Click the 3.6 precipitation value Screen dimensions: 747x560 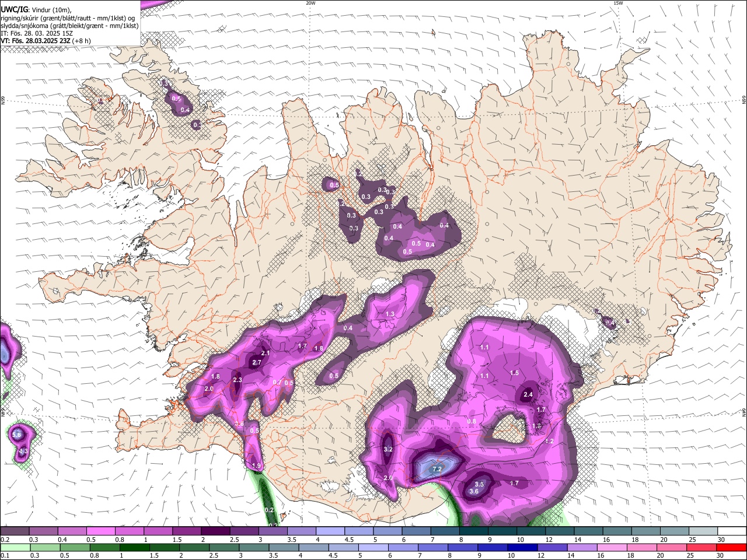click(474, 492)
